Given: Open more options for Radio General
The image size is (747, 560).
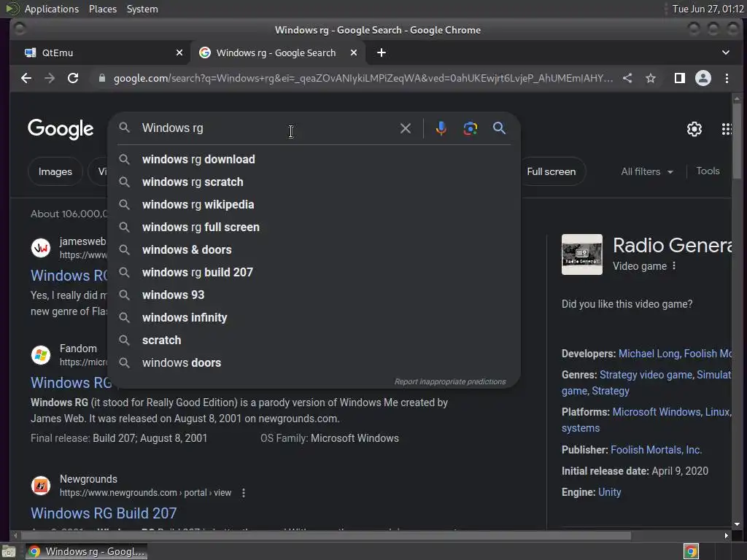Looking at the screenshot, I should pyautogui.click(x=673, y=265).
